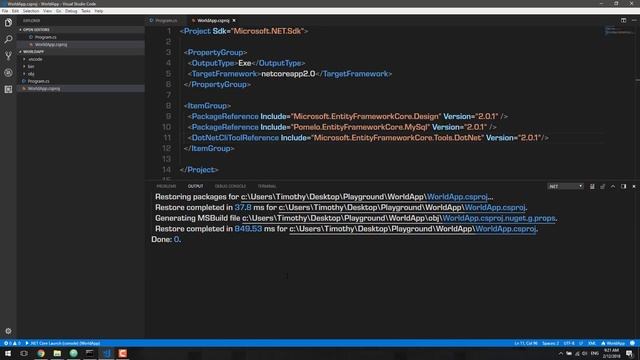Click the split editor icon
Screen dimensions: 640x360
(x=623, y=20)
